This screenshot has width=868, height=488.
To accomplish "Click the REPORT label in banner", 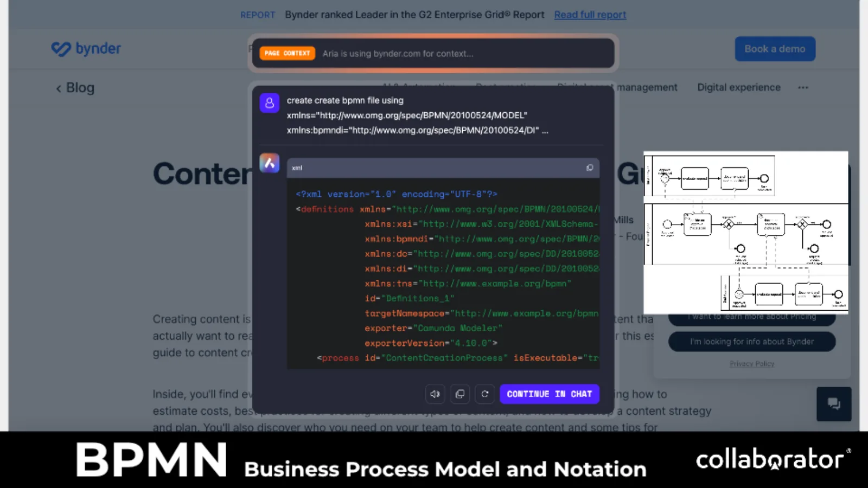I will [x=258, y=15].
